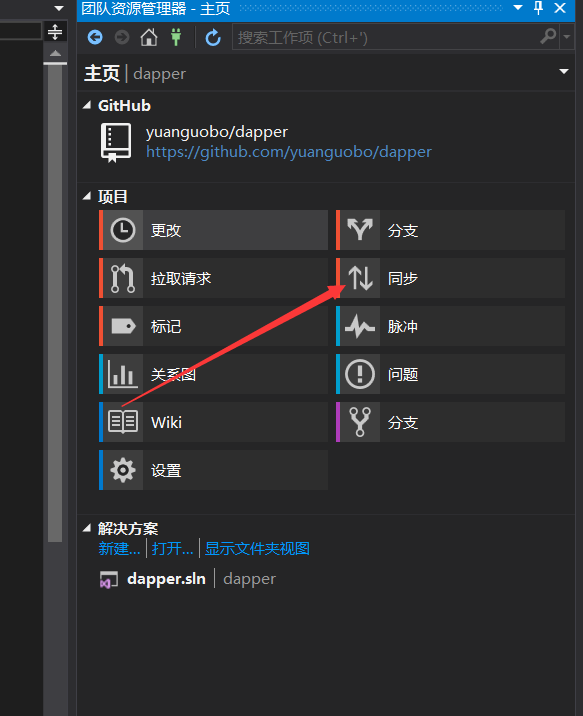Click the scroll up arrow on left pane
The height and width of the screenshot is (716, 583).
(55, 53)
